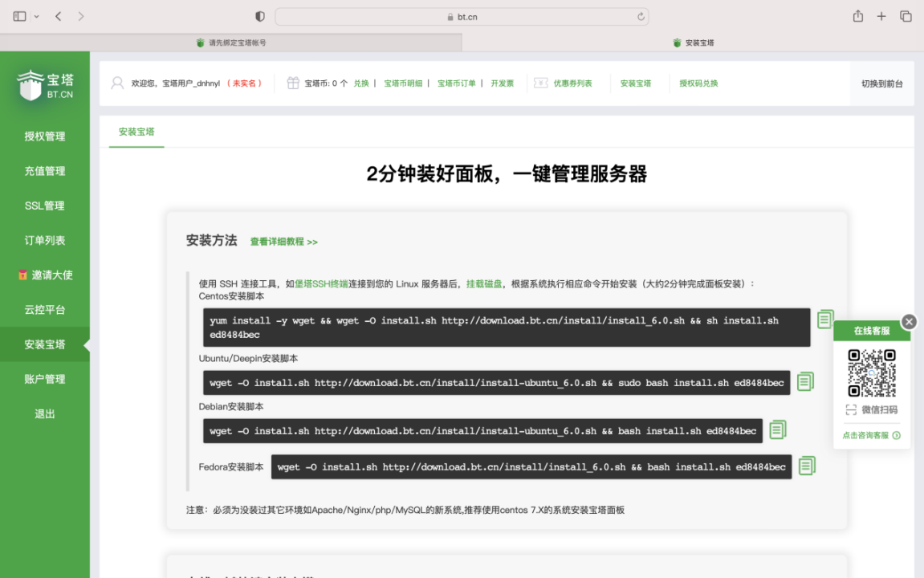Open 充值管理 in the sidebar

pos(45,171)
